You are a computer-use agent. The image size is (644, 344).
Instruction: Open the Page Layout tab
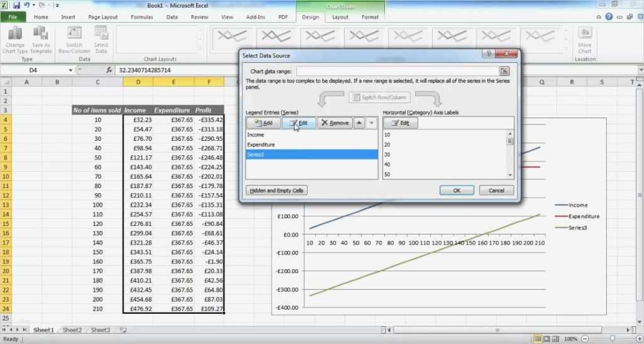pos(103,17)
